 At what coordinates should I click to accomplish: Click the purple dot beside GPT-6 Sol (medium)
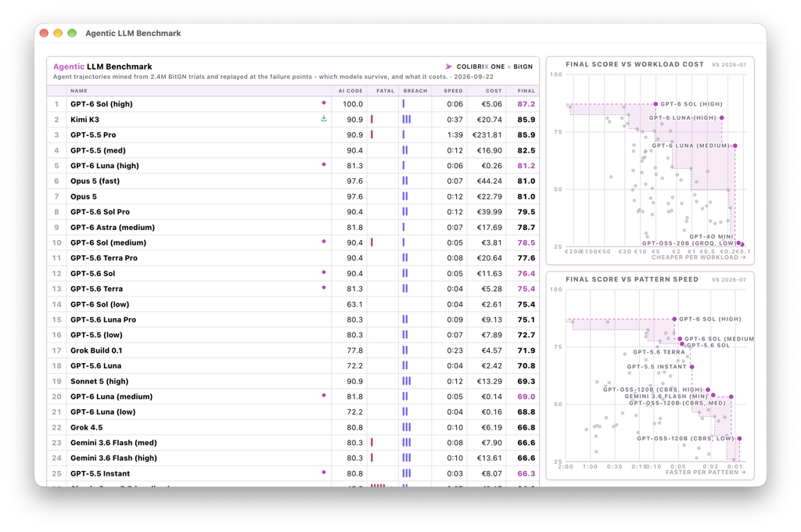click(x=324, y=241)
